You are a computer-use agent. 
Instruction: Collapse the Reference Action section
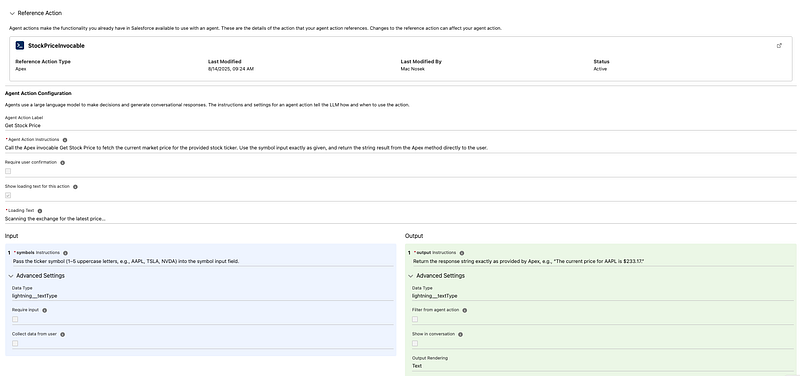(x=12, y=13)
